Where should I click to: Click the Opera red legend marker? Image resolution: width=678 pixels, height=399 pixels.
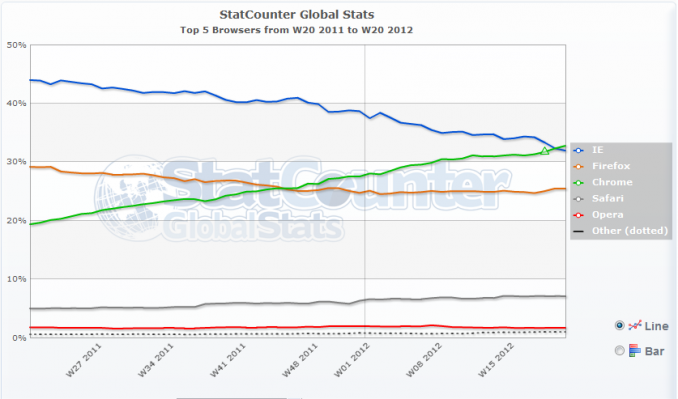pos(579,215)
